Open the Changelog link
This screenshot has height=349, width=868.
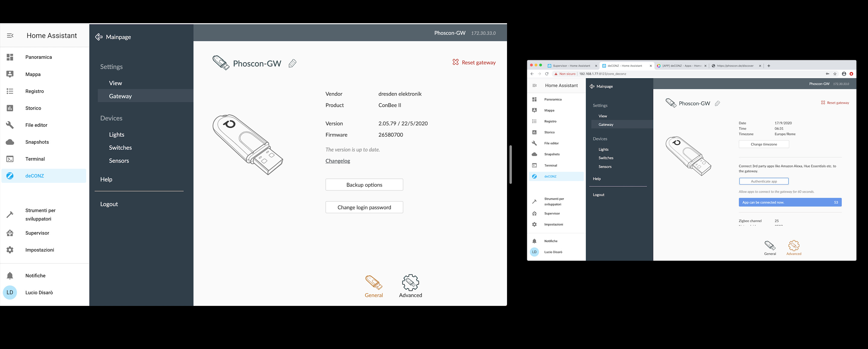[338, 161]
